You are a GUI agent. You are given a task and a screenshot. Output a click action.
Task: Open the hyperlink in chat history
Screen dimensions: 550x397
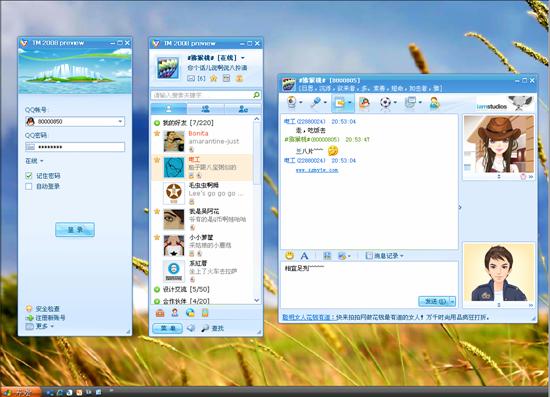pyautogui.click(x=317, y=170)
